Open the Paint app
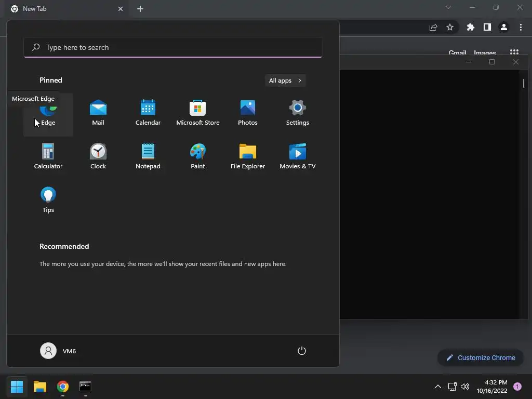532x399 pixels. click(198, 156)
